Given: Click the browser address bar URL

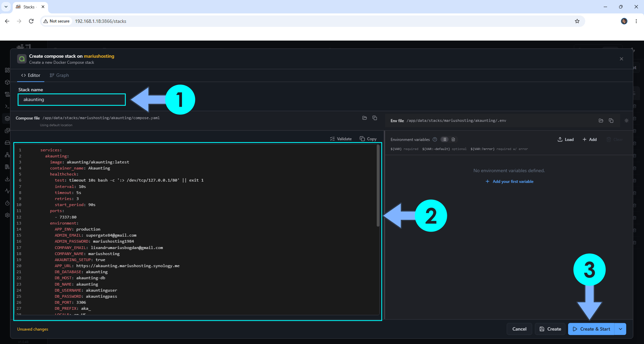Looking at the screenshot, I should click(x=101, y=21).
